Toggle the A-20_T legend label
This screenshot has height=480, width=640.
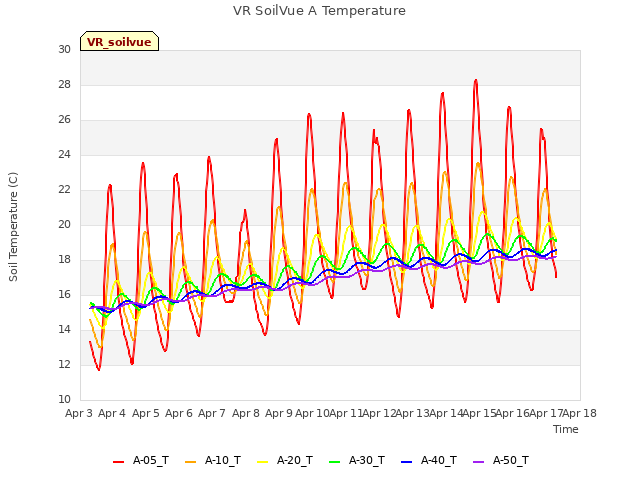click(295, 460)
